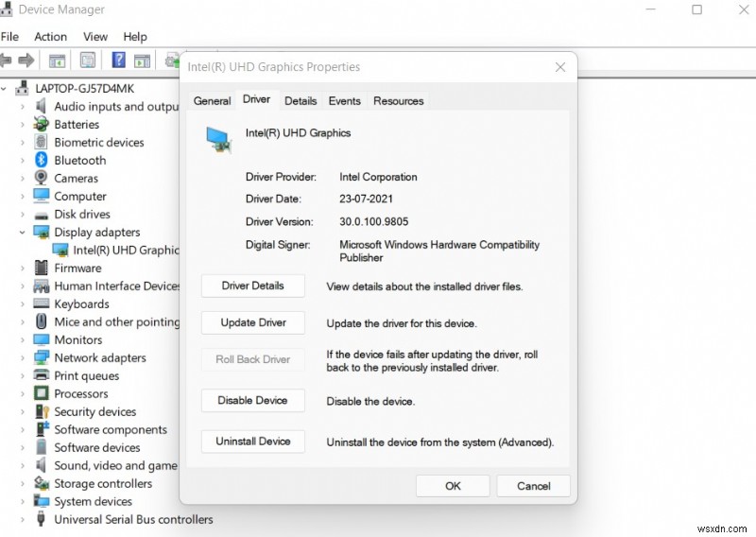Expand the Network adapters category
Screen dimensions: 756x537
click(x=22, y=358)
